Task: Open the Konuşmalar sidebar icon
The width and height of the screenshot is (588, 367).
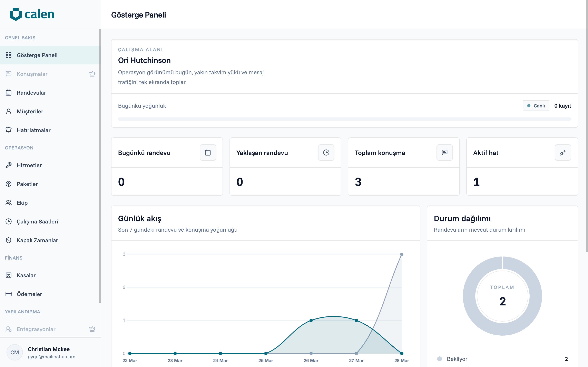Action: point(9,74)
